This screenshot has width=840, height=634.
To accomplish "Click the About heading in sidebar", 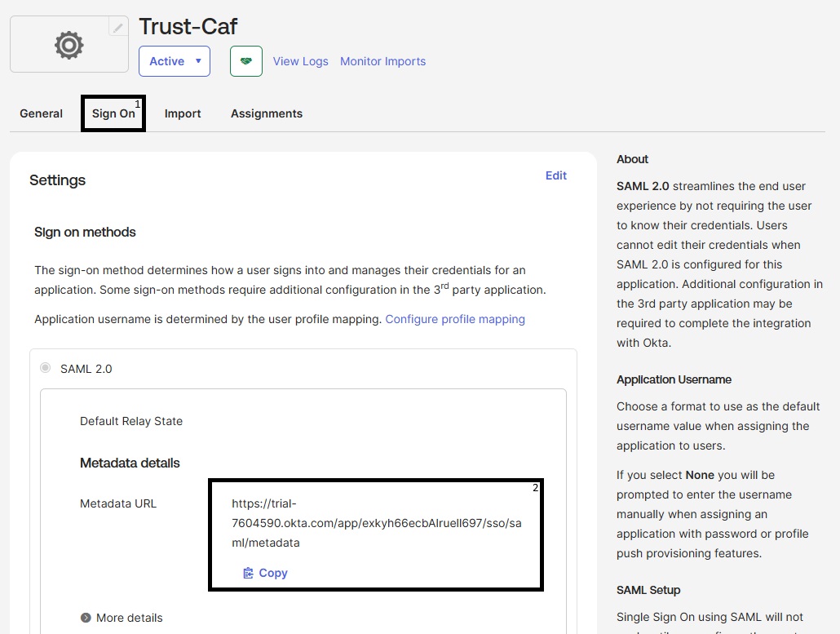I will point(632,159).
